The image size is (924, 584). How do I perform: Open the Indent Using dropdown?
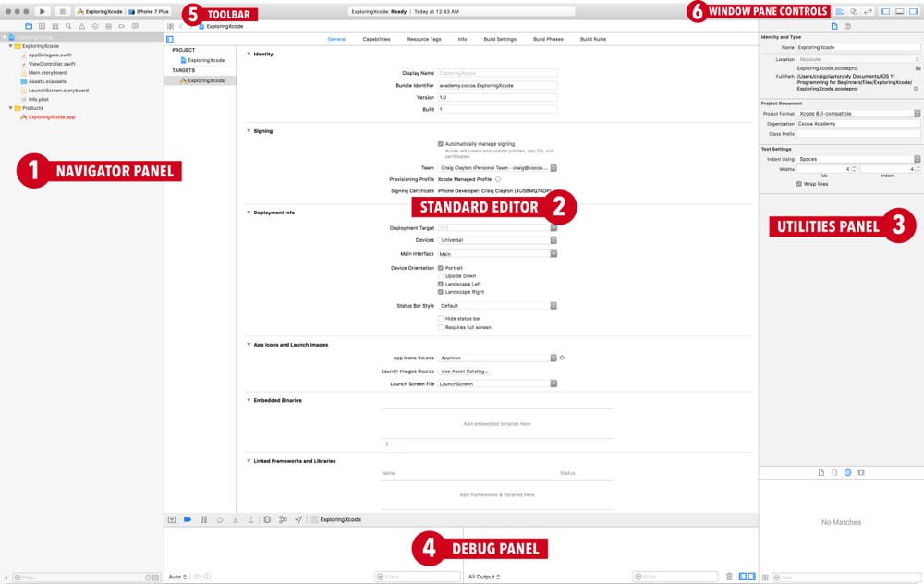(x=858, y=159)
